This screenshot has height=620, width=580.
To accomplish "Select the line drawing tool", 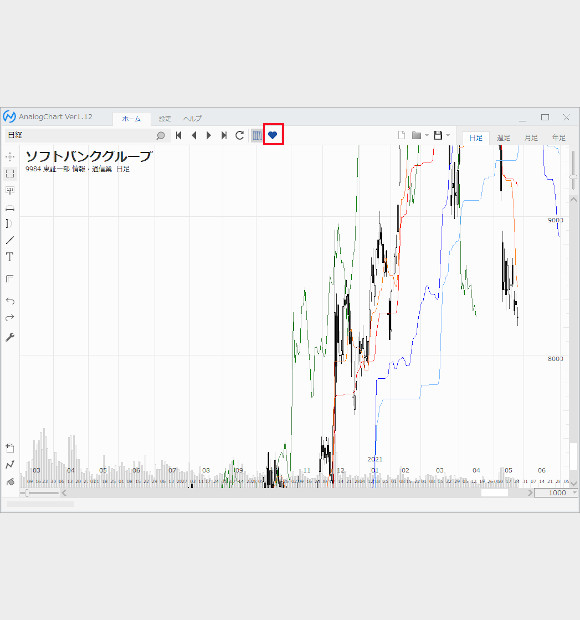I will (x=10, y=240).
